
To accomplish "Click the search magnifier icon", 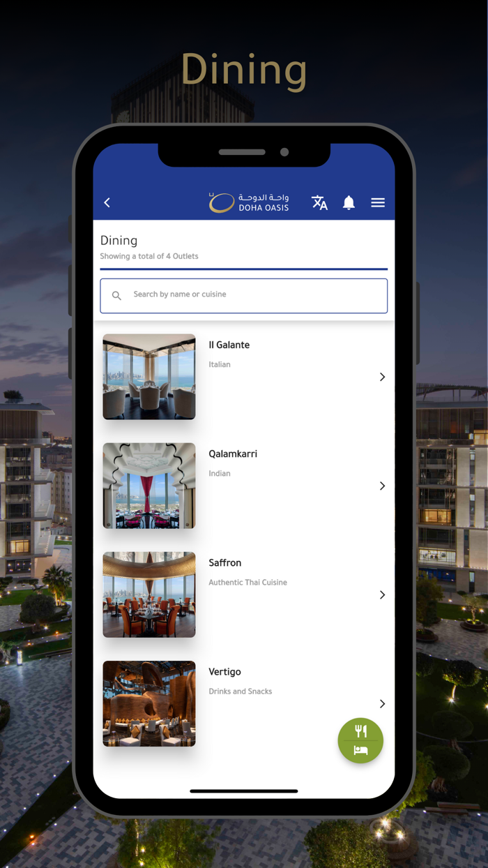I will [117, 296].
